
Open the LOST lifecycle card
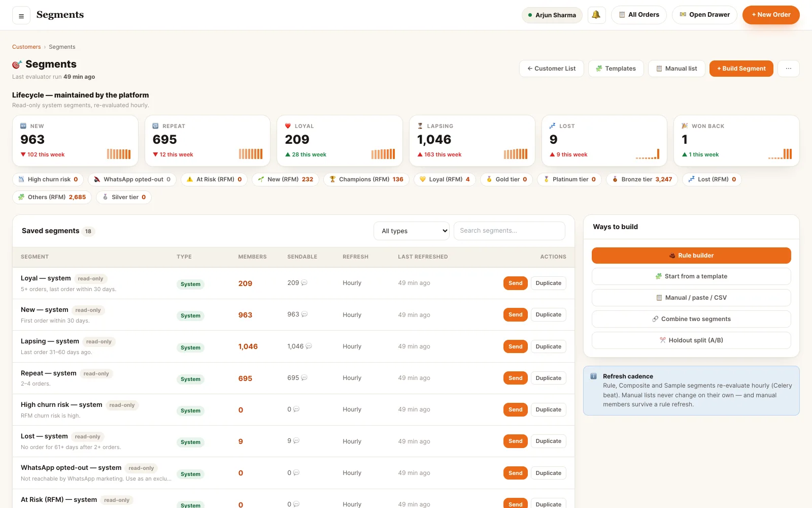[x=604, y=141]
